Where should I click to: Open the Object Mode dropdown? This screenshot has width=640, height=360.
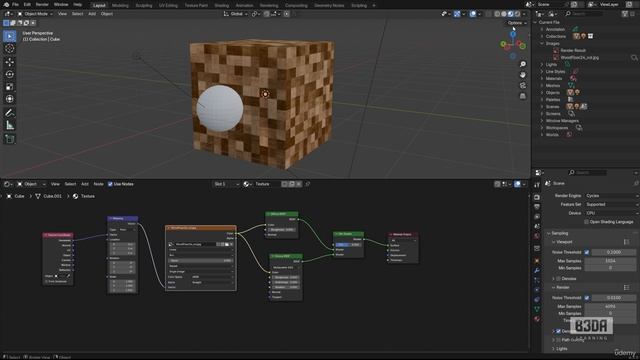pyautogui.click(x=35, y=14)
